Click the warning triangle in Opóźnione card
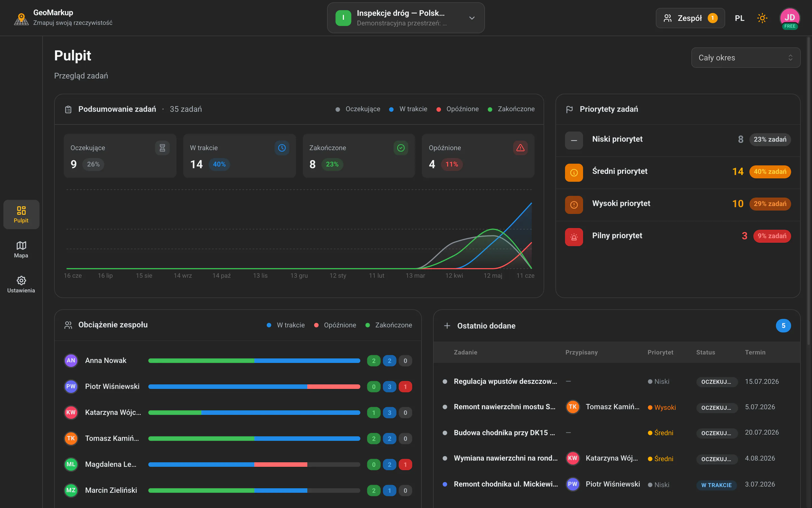The height and width of the screenshot is (508, 812). [x=520, y=148]
